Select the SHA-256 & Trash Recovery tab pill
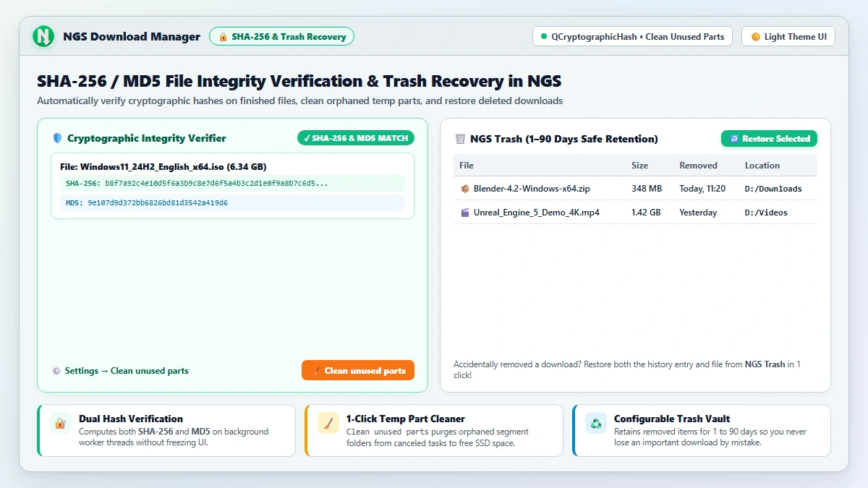 pyautogui.click(x=281, y=36)
